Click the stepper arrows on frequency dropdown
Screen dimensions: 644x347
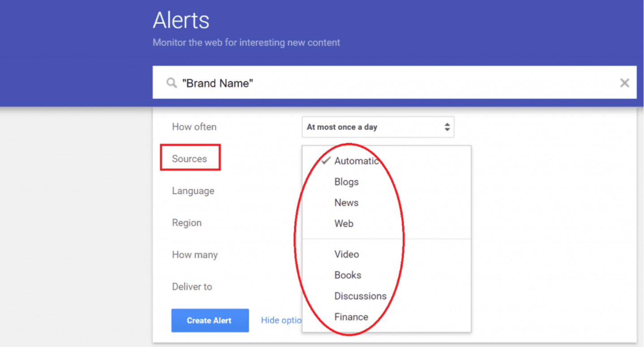tap(447, 127)
